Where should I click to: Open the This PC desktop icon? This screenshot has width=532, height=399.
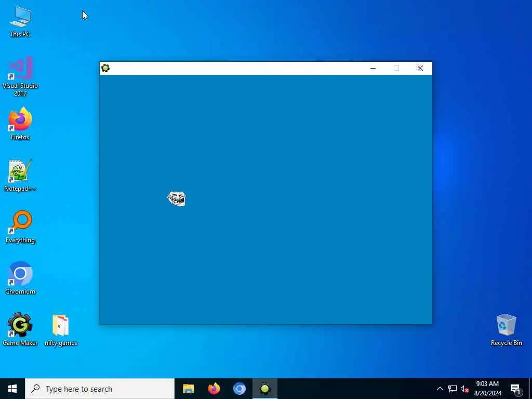coord(20,21)
